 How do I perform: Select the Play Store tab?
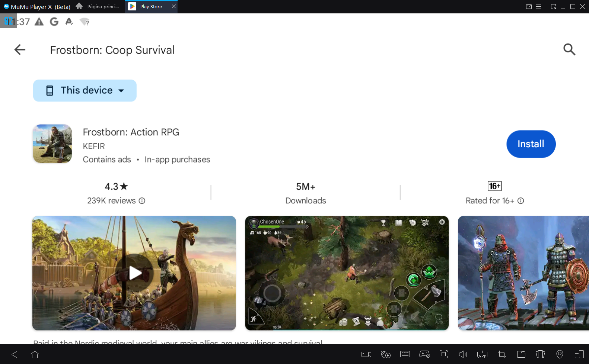[151, 7]
